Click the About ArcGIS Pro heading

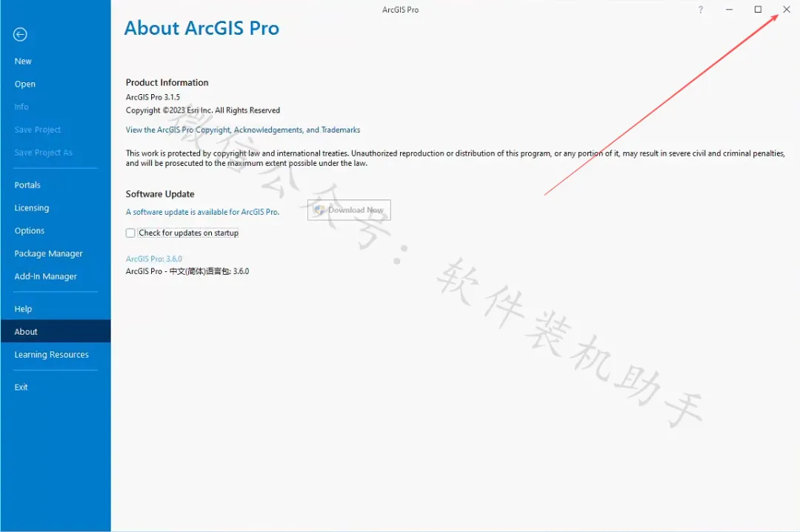click(x=201, y=28)
